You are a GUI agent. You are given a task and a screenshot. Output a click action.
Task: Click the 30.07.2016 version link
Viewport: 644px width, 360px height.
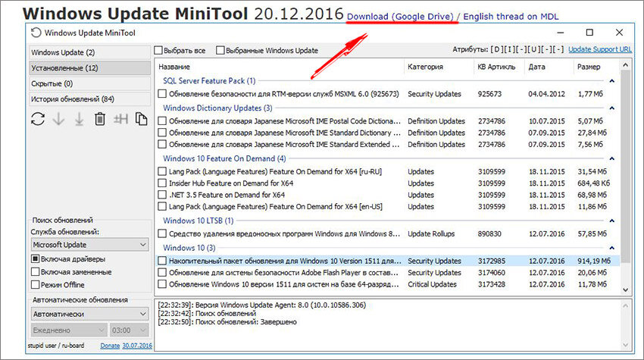[137, 346]
